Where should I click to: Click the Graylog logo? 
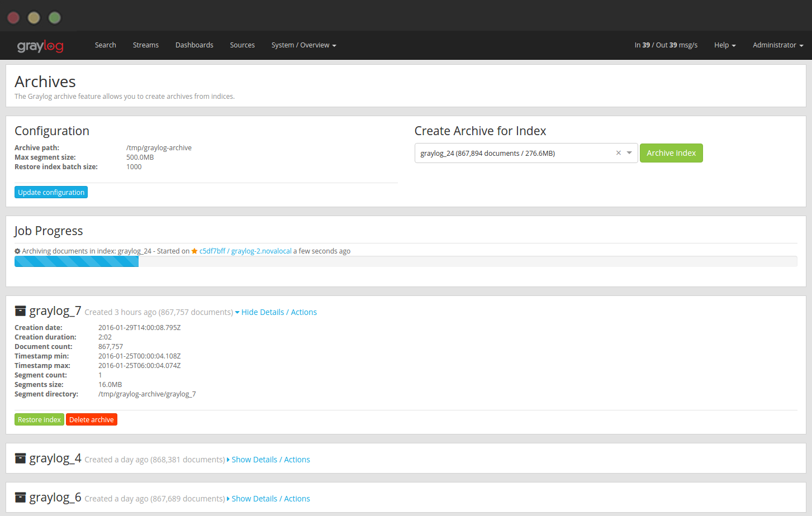40,46
